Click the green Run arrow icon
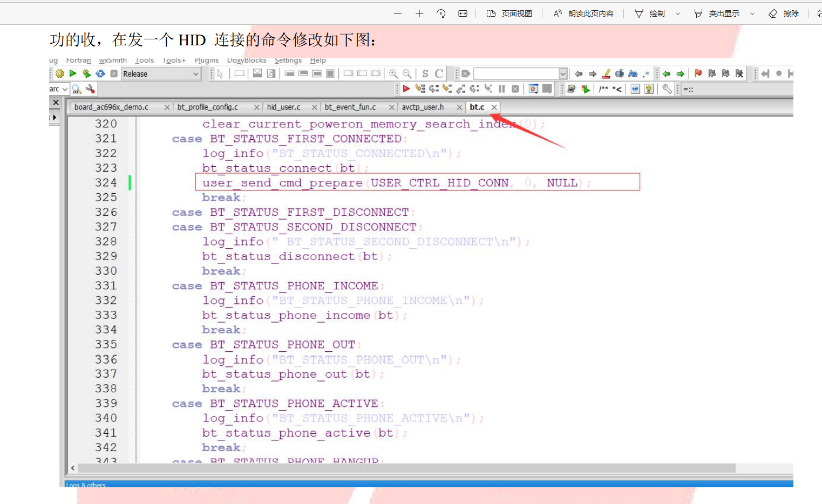This screenshot has width=822, height=504. (73, 74)
